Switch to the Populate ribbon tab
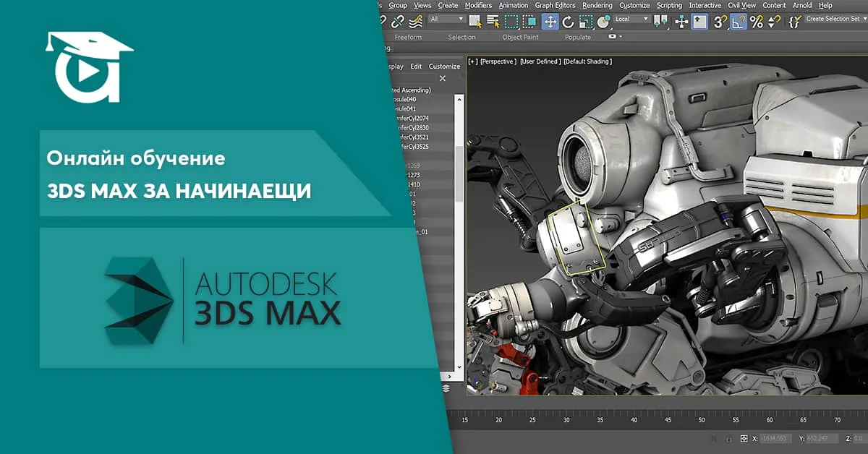The width and height of the screenshot is (868, 454). click(x=578, y=37)
